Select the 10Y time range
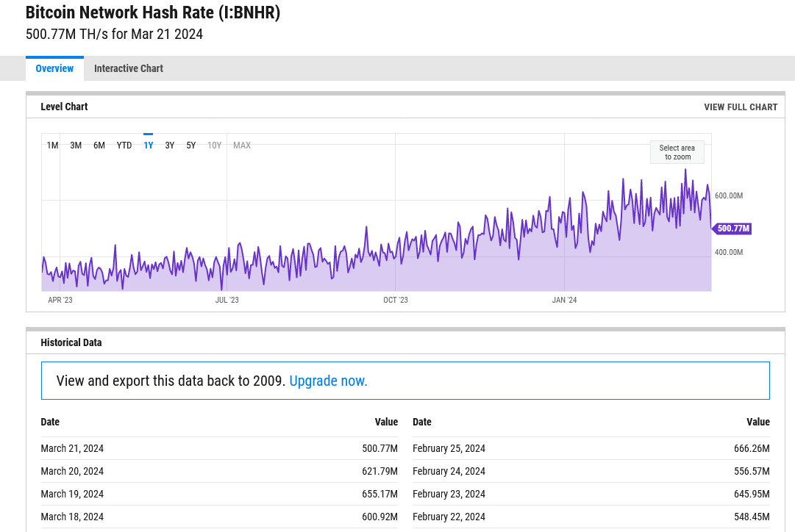This screenshot has height=532, width=795. [x=215, y=145]
